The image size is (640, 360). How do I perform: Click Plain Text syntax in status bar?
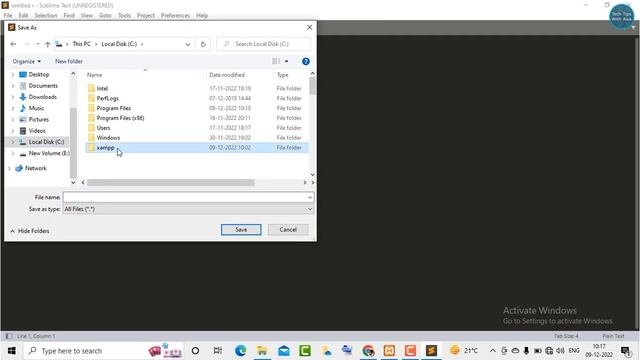(613, 336)
